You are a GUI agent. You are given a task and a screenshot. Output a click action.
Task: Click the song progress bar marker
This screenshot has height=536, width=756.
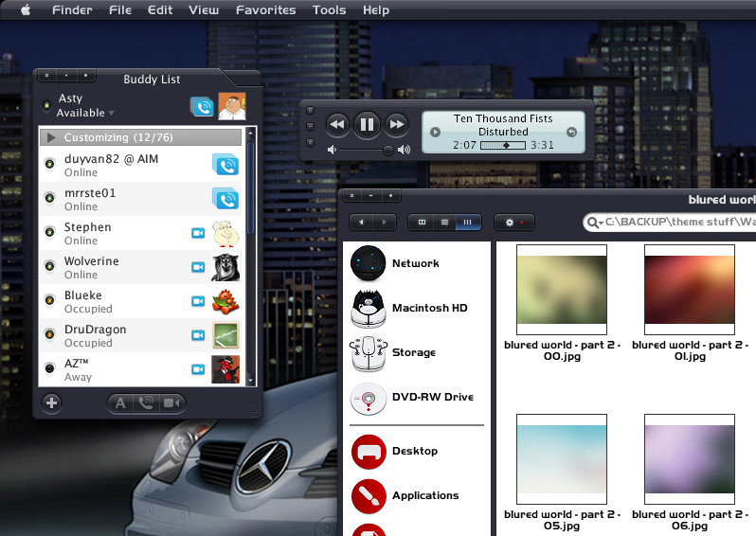(506, 145)
